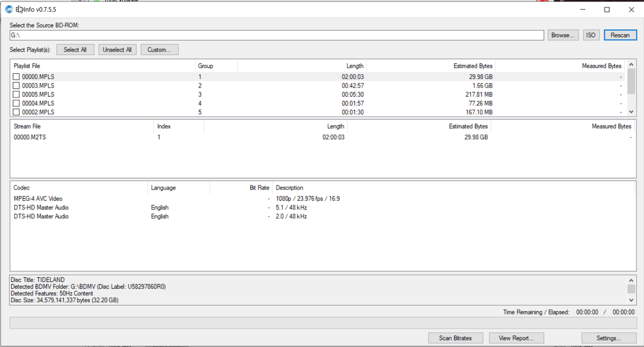
Task: Sort playlists by Group column header
Action: (216, 66)
